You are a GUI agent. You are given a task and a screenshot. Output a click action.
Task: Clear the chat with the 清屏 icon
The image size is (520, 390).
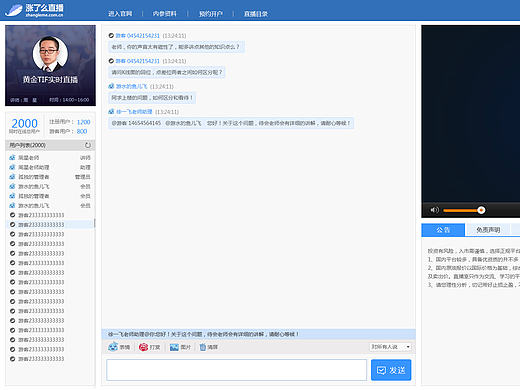(203, 347)
